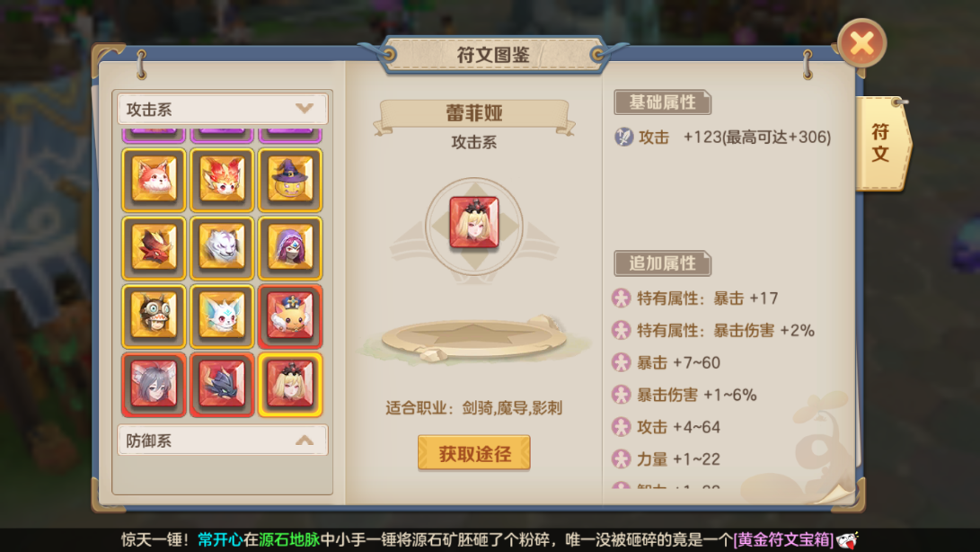Choose the goggle-wearing monkey rune

click(x=154, y=316)
